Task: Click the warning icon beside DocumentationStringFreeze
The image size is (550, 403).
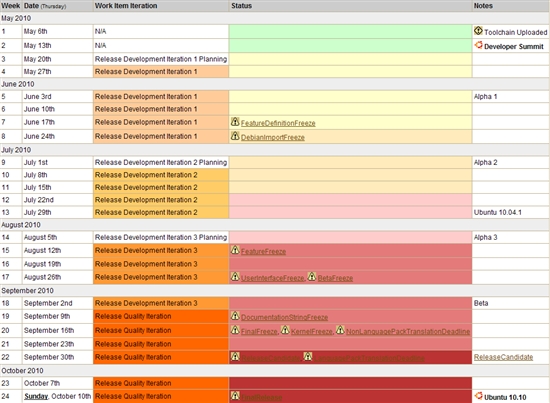Action: [x=235, y=316]
